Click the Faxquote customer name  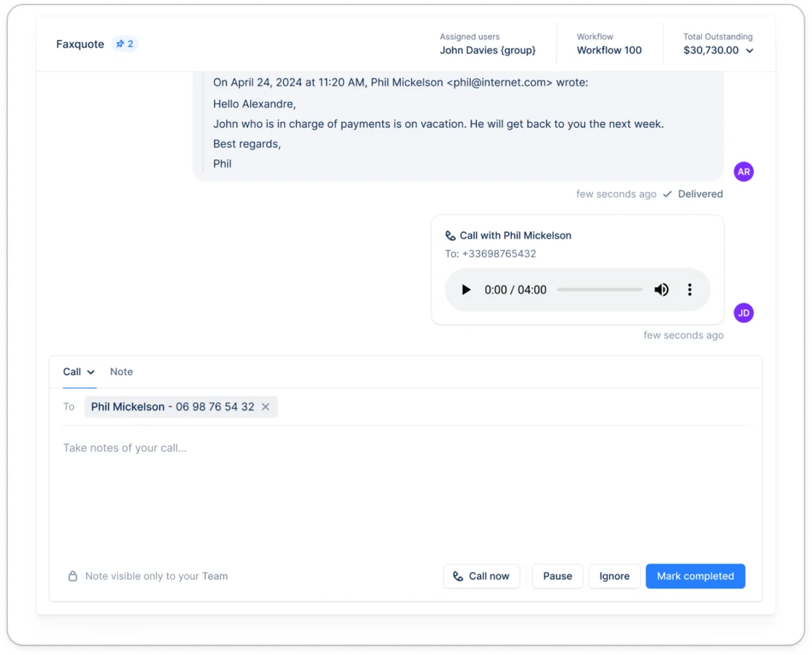click(x=80, y=44)
